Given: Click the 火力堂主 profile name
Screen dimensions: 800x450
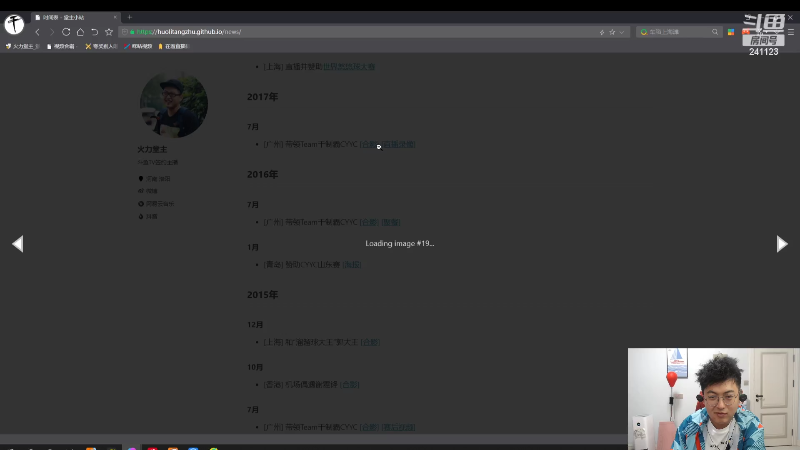Looking at the screenshot, I should click(x=152, y=149).
